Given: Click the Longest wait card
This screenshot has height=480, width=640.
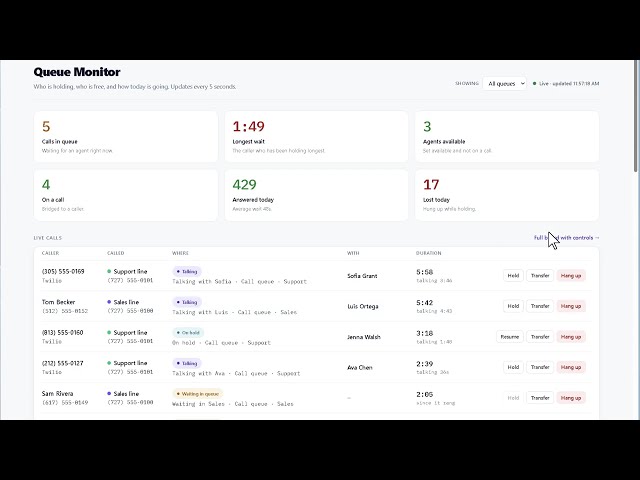Looking at the screenshot, I should [x=316, y=137].
